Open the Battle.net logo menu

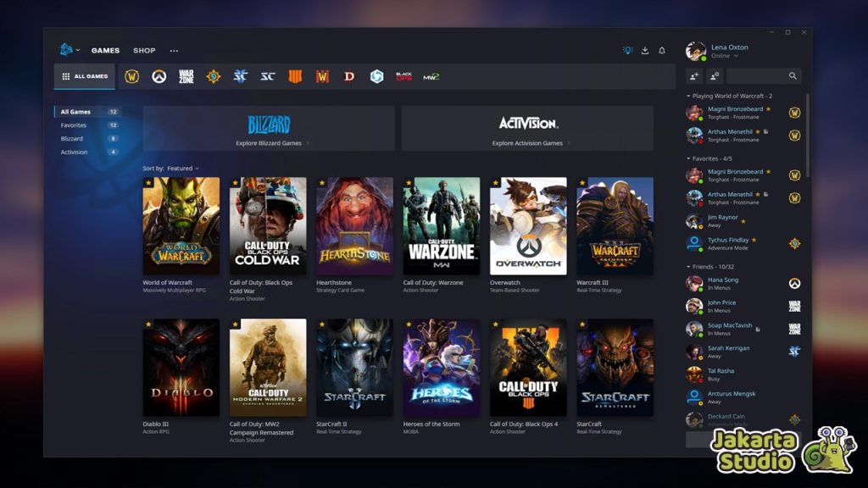(x=69, y=50)
